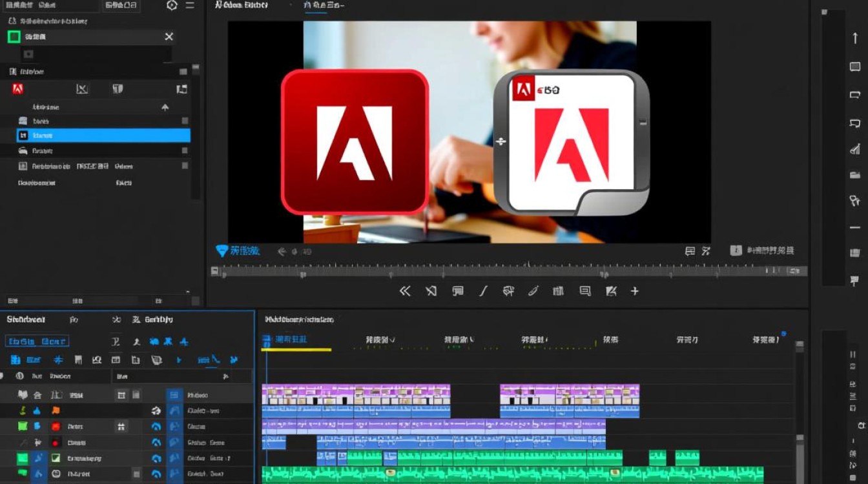Toggle the orange icon in the track headers
Image resolution: width=868 pixels, height=484 pixels.
56,410
